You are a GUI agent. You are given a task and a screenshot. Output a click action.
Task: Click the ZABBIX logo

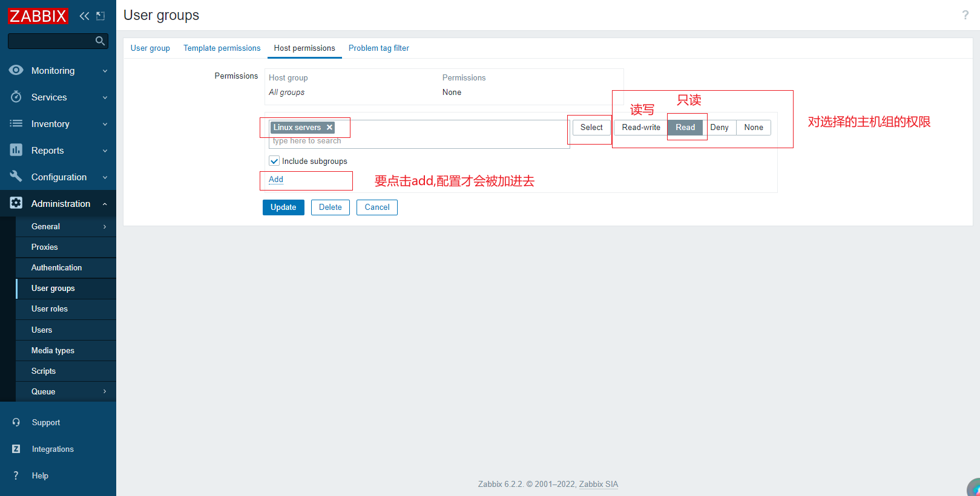pos(38,16)
